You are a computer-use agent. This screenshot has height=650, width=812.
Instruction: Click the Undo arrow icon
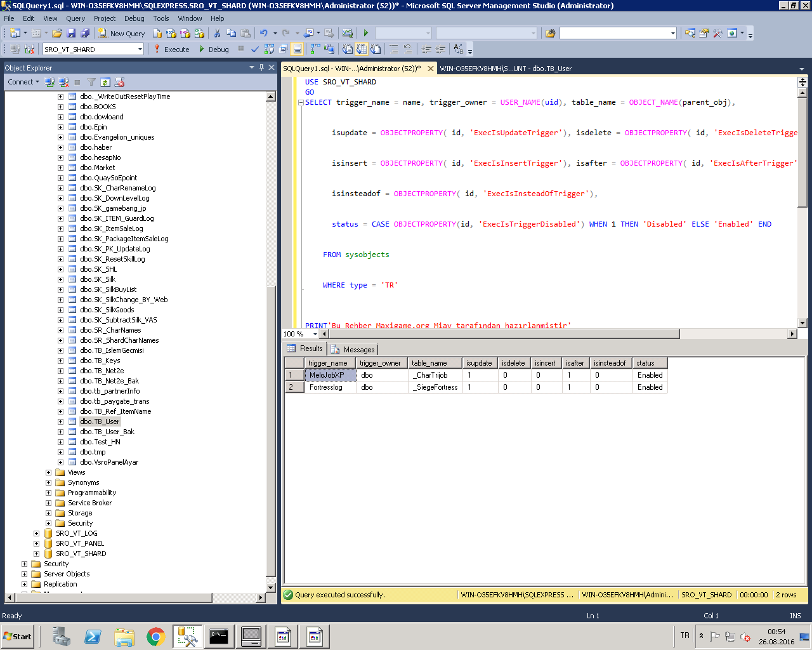tap(263, 33)
